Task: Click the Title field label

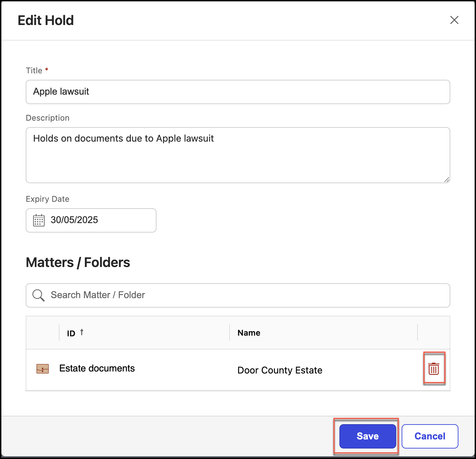Action: point(34,71)
